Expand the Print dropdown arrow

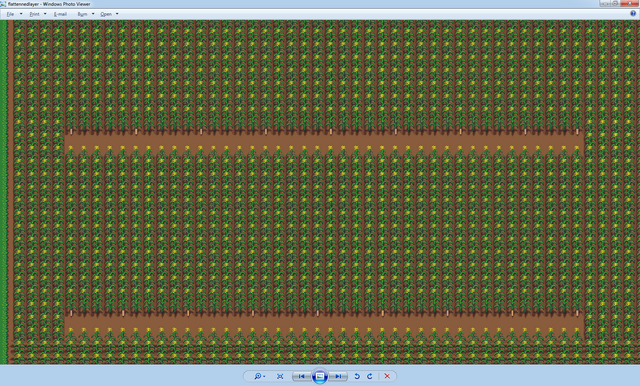(45, 14)
